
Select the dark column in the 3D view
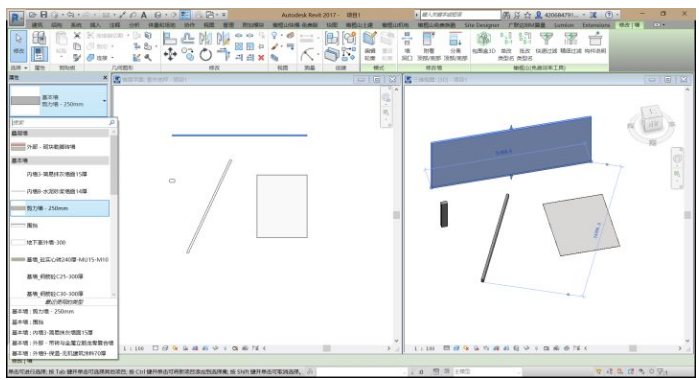click(444, 214)
